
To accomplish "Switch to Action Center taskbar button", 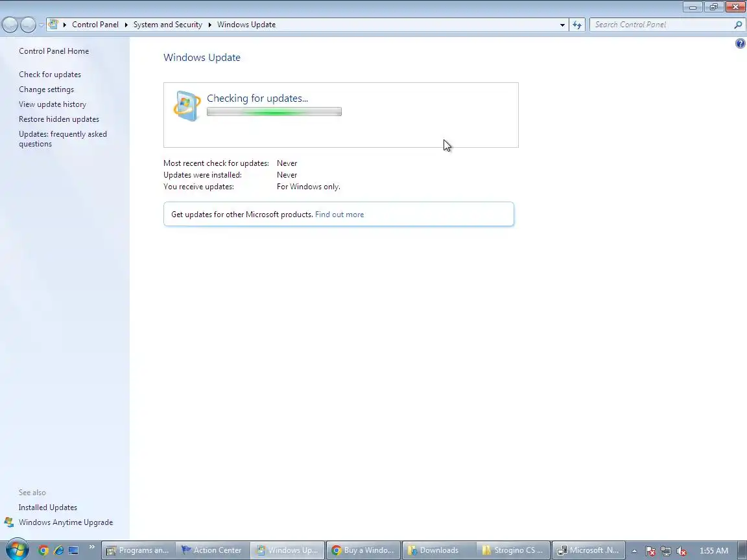I will click(213, 550).
